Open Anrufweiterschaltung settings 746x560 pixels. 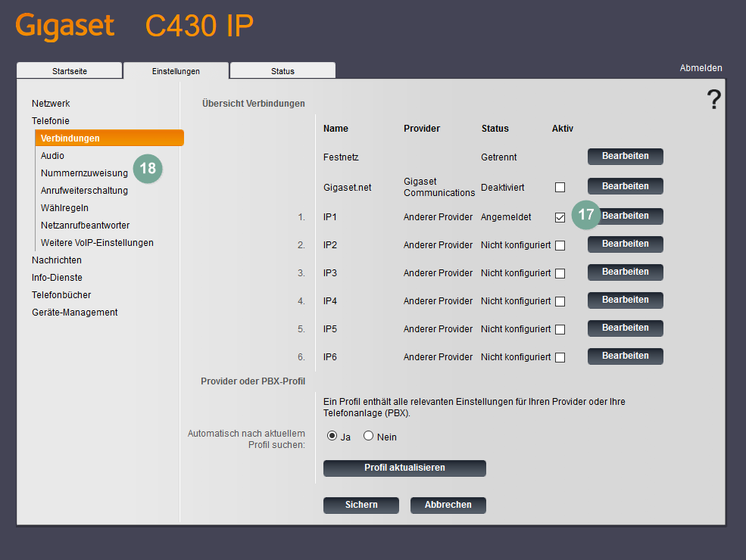[84, 190]
